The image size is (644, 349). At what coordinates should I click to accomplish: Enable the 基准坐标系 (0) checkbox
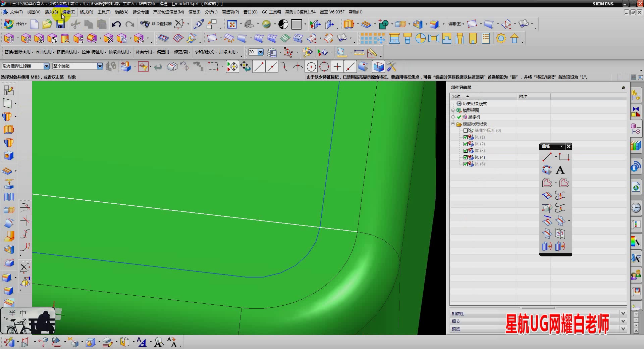pos(466,131)
